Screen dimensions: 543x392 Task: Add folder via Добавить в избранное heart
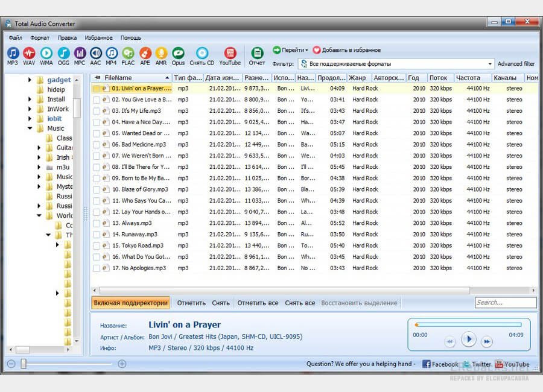[317, 50]
